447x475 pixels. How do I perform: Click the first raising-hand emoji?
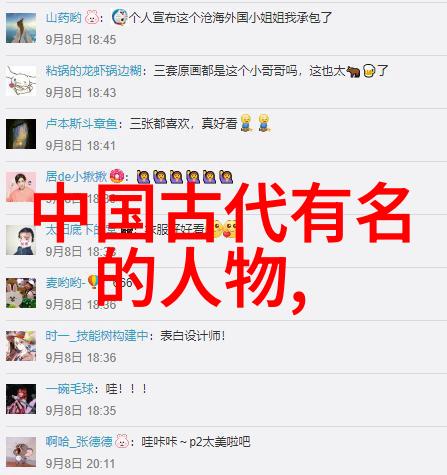(143, 177)
